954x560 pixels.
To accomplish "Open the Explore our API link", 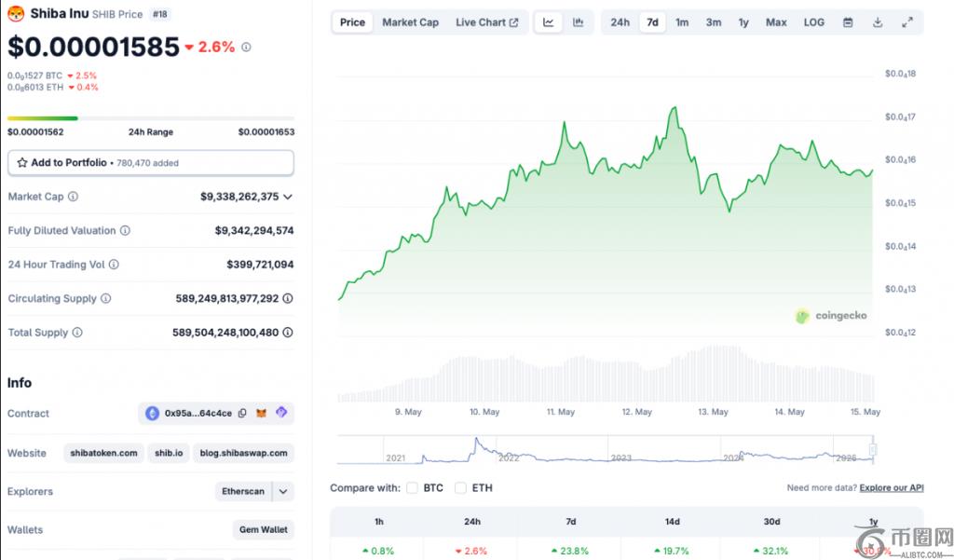I will [891, 487].
